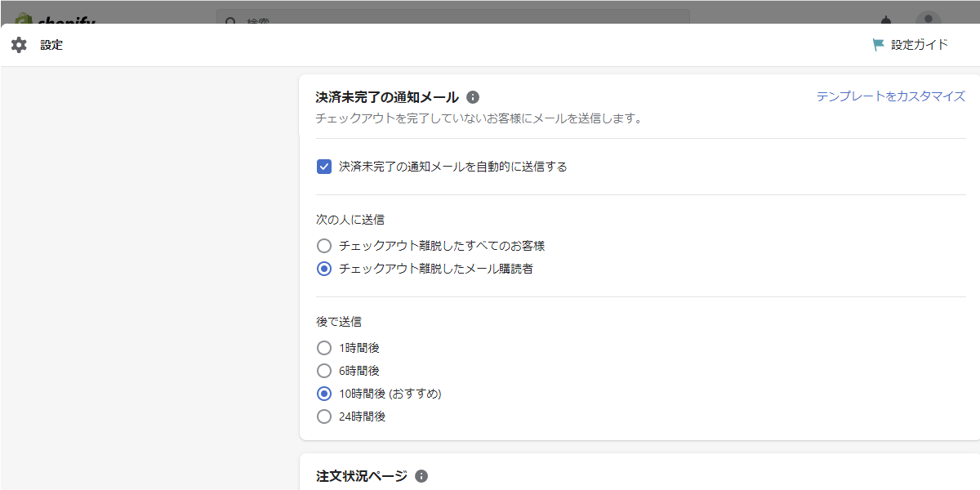Choose 10時間後 (おすすめ) send delay

[x=324, y=394]
